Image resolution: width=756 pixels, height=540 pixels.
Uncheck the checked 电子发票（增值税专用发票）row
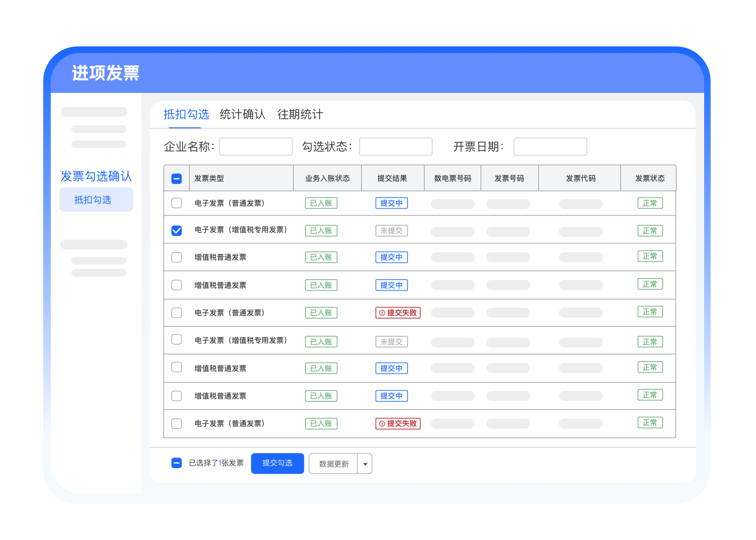tap(177, 231)
